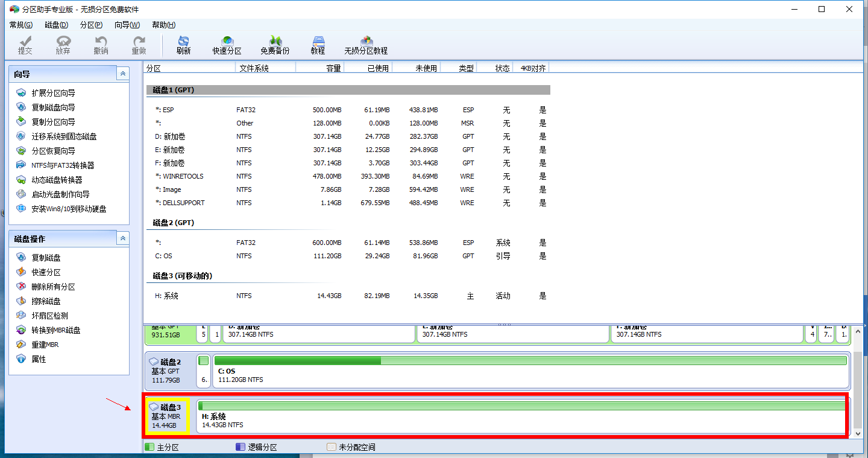
Task: Click 无损分区教程 toolbar icon
Action: click(366, 45)
